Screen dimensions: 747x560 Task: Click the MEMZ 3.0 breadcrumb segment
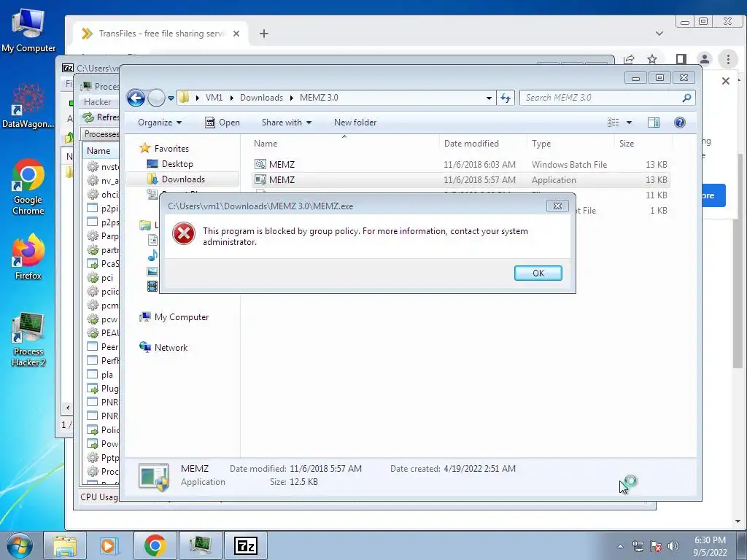[x=319, y=98]
